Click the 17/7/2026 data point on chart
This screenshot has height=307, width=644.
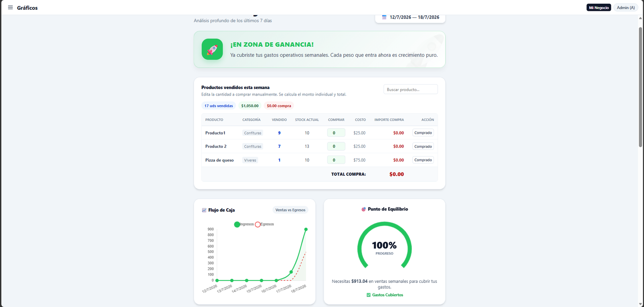point(291,272)
